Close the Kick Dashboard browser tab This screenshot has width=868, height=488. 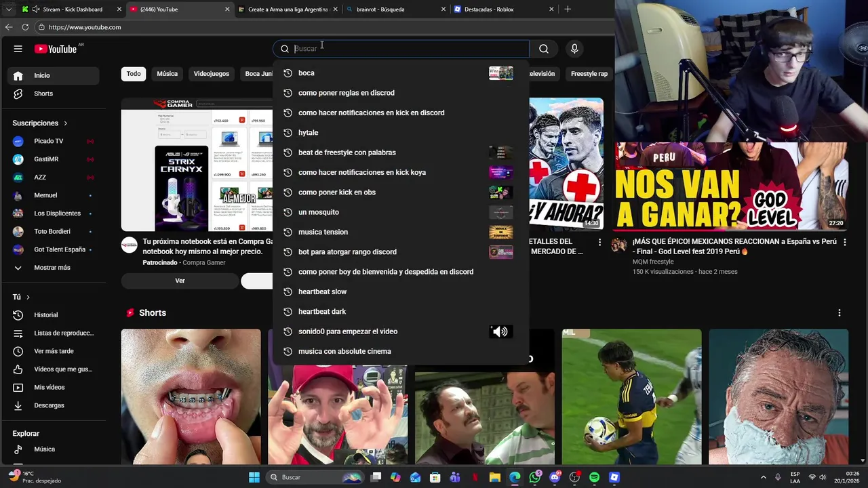pos(119,9)
